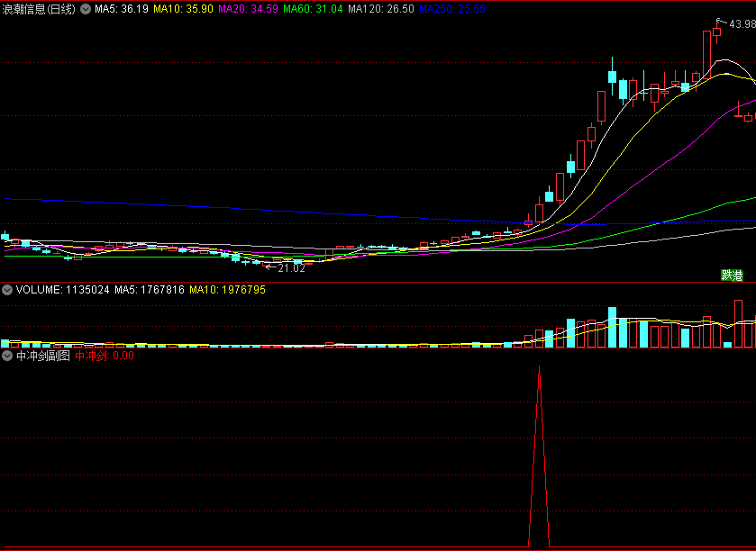Open the 中冲剑副图 indicator dropdown arrow

tap(7, 356)
